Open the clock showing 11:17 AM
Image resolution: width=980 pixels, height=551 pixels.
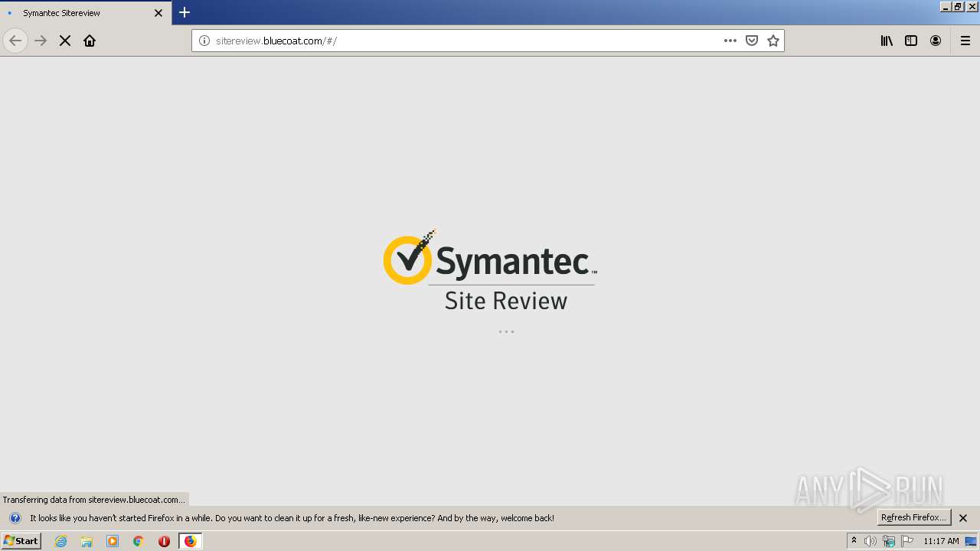[x=941, y=541]
